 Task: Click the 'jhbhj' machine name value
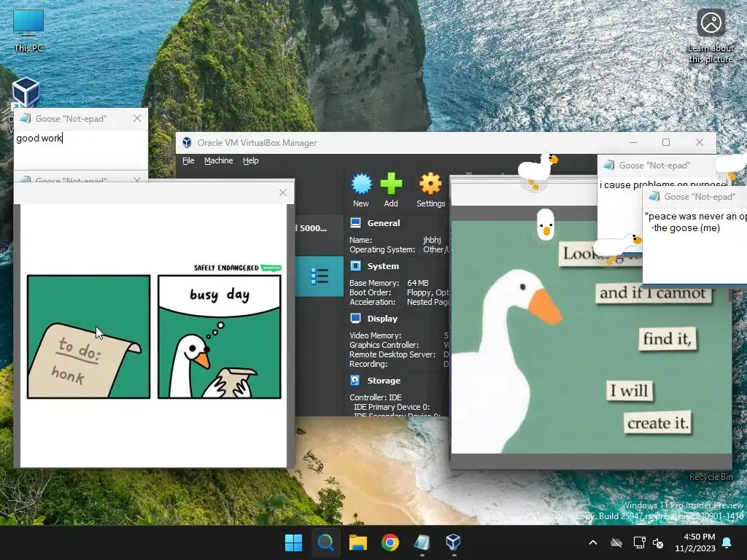tap(432, 240)
